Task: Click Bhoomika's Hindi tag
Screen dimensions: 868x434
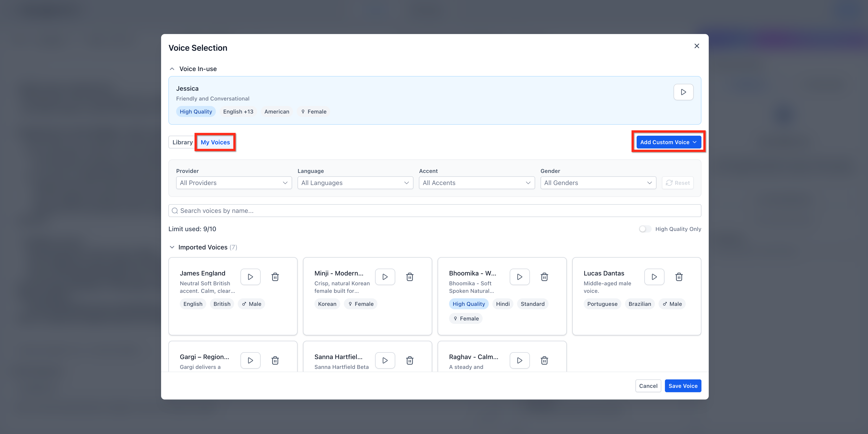Action: (x=503, y=304)
